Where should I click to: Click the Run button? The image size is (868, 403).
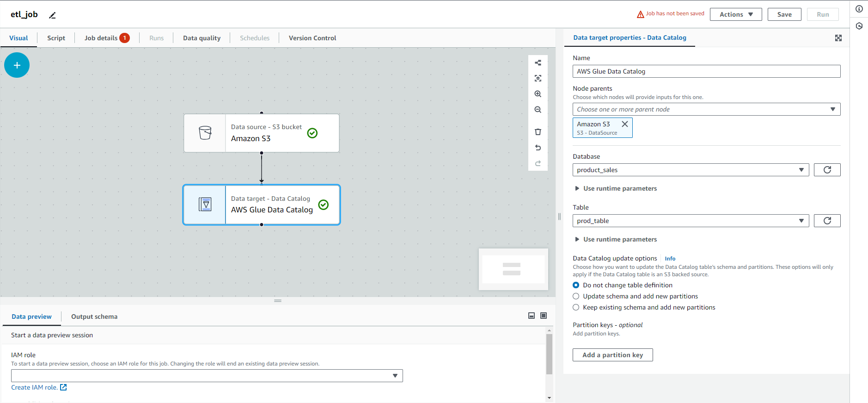coord(823,14)
